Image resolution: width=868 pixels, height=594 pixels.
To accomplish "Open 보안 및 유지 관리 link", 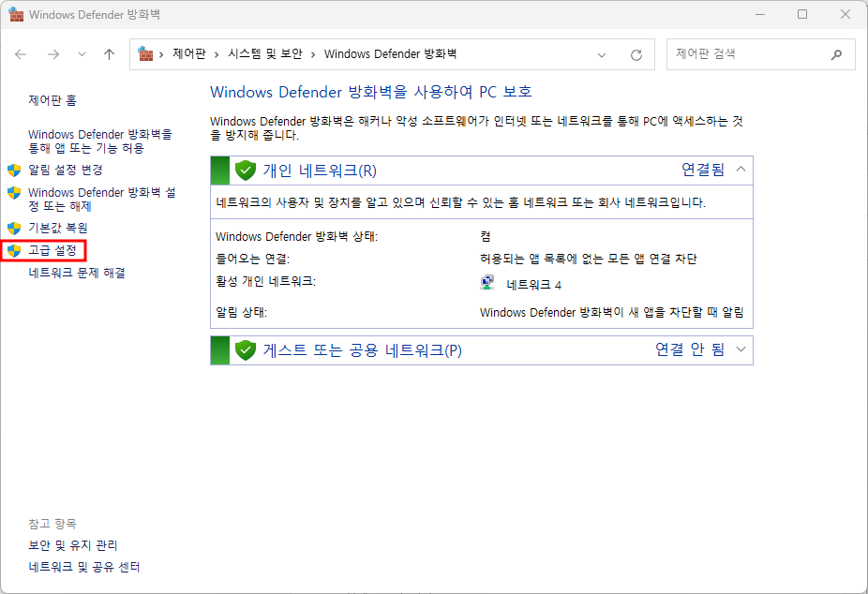I will coord(73,545).
